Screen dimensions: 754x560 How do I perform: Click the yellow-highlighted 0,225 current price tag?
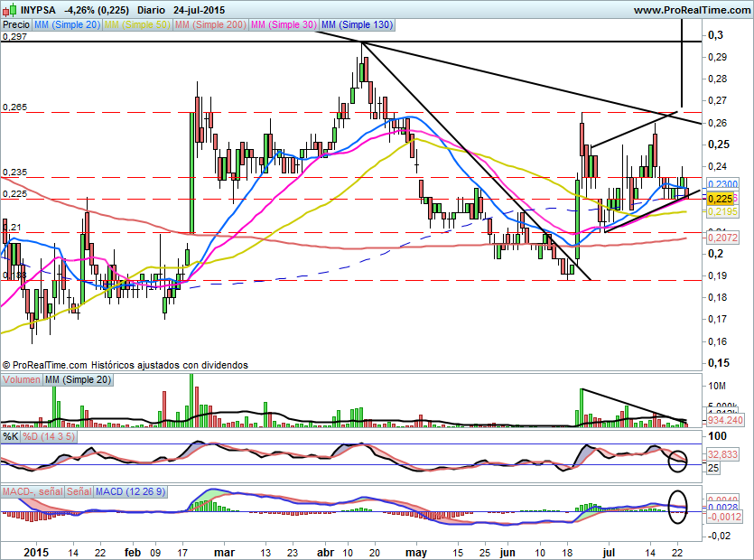pyautogui.click(x=720, y=199)
